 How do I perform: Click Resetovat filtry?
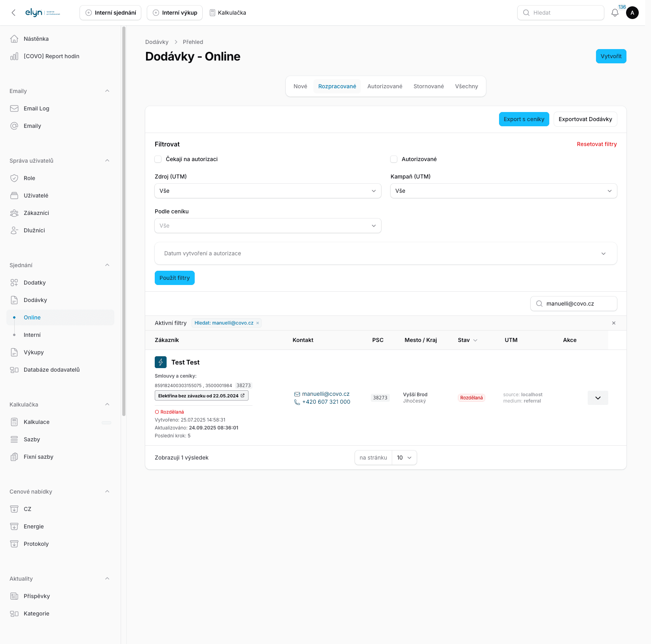[597, 144]
